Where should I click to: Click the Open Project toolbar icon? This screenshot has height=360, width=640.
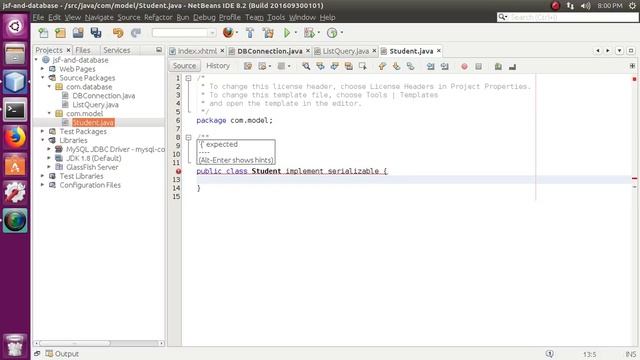click(x=78, y=33)
